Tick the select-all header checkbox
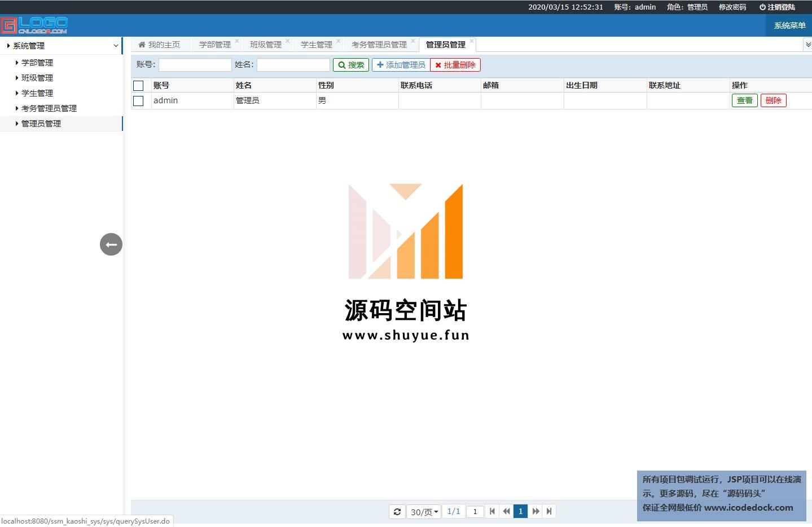Viewport: 812px width, 527px height. [138, 86]
